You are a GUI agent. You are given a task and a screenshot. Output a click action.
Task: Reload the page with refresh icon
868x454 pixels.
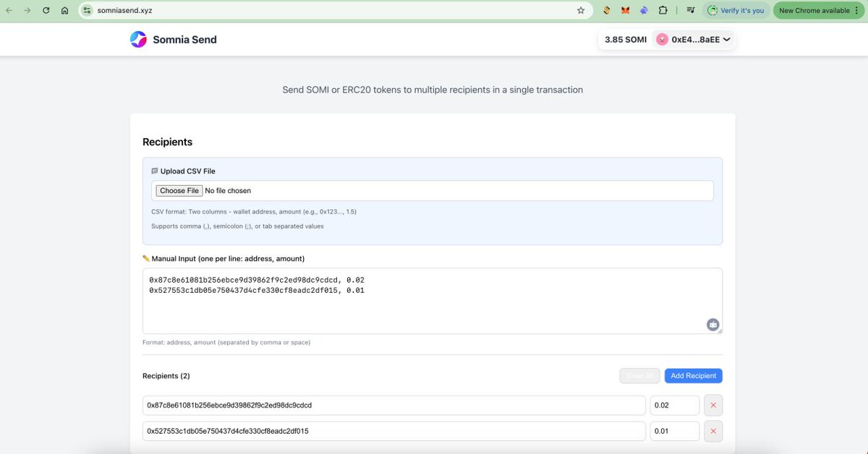pyautogui.click(x=46, y=11)
